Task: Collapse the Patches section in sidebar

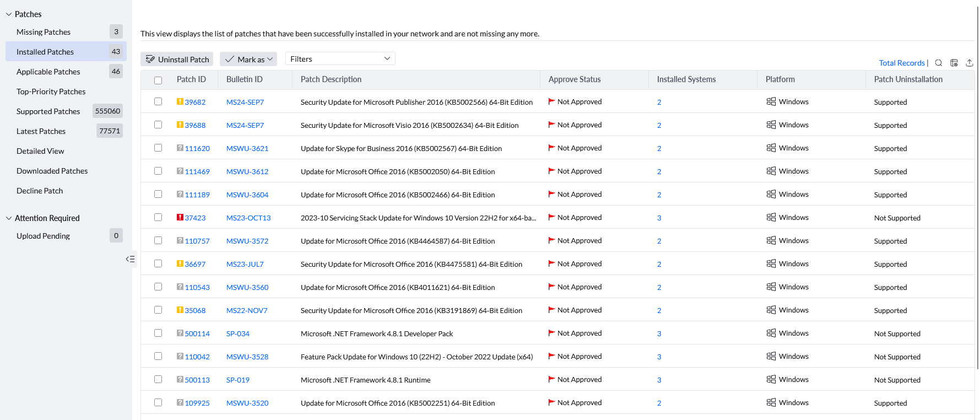Action: coord(9,14)
